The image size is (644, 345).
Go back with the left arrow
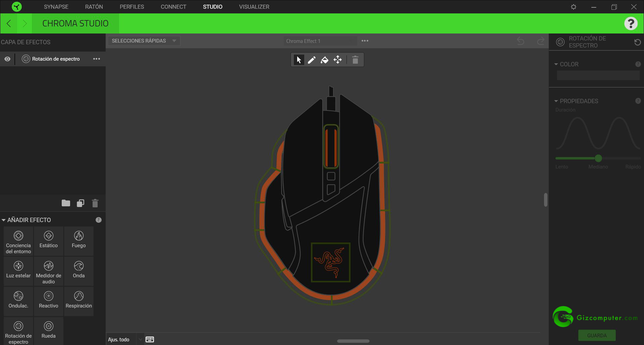[x=9, y=23]
